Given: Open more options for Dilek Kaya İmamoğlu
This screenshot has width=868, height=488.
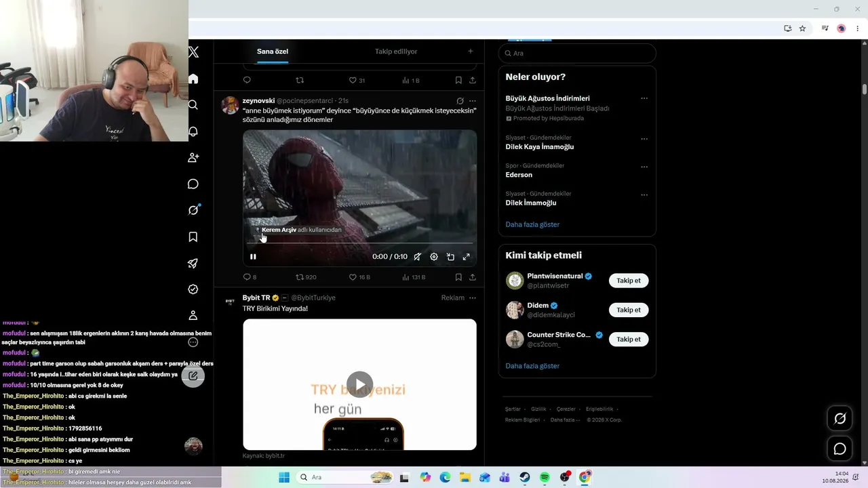Looking at the screenshot, I should [644, 139].
